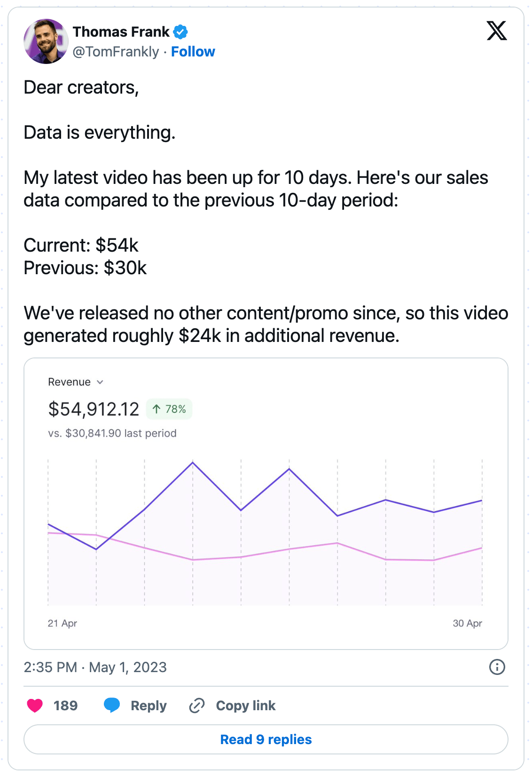The height and width of the screenshot is (777, 532).
Task: Follow @TomFrankly
Action: [x=193, y=52]
